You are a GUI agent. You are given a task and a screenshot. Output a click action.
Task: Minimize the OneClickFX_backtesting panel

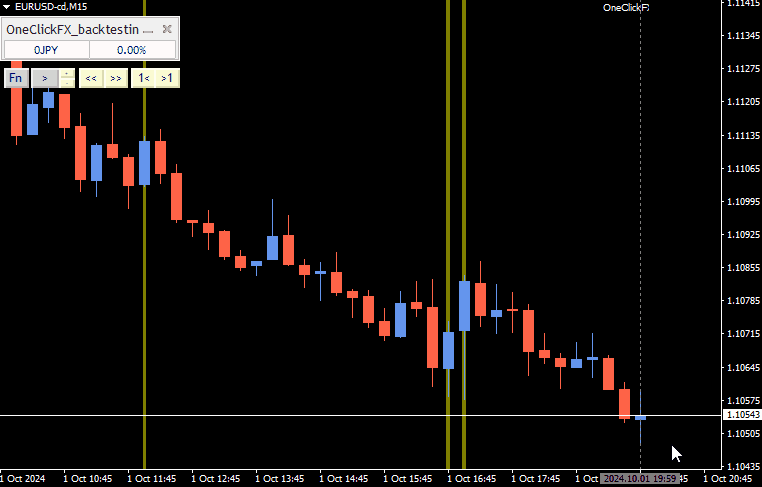click(149, 30)
